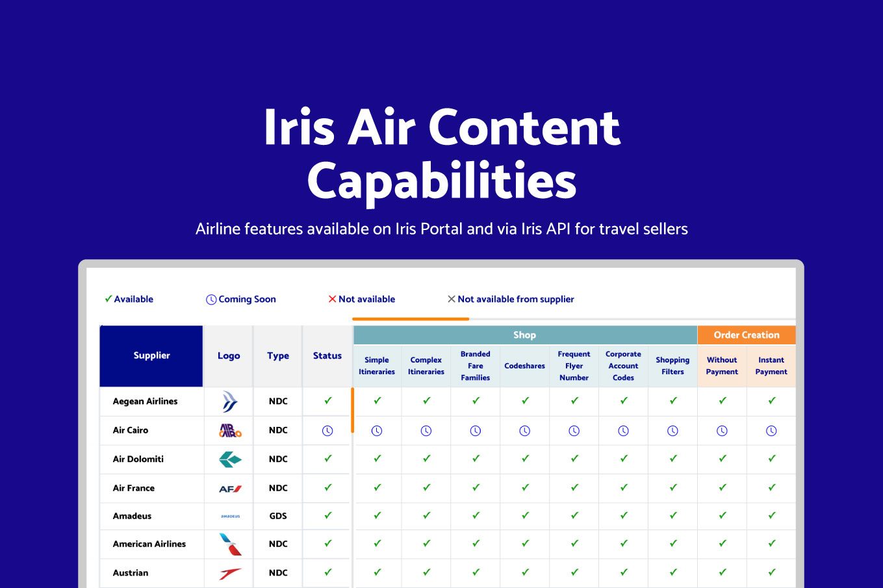Click Corporate Account Codes column header
This screenshot has height=588, width=883.
624,366
